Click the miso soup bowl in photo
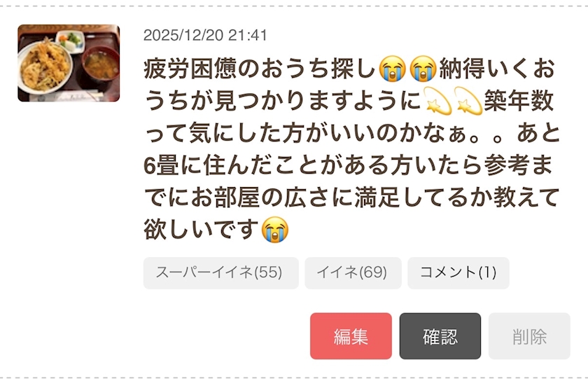The width and height of the screenshot is (588, 379). (101, 64)
